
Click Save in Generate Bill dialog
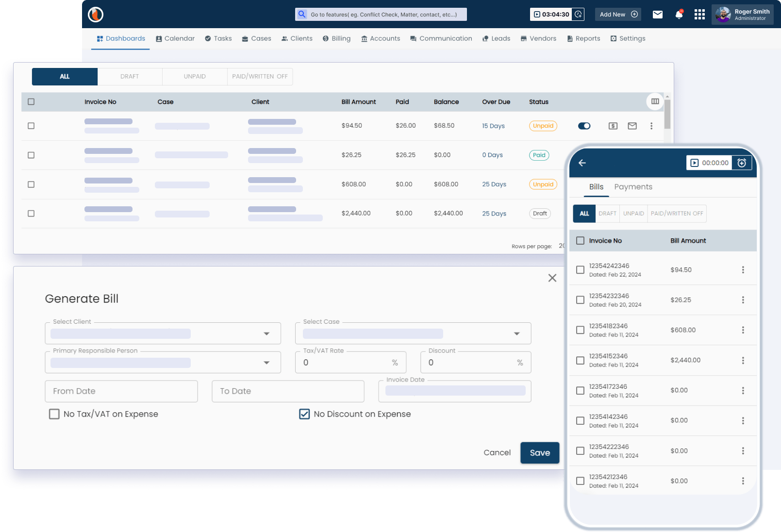point(539,453)
